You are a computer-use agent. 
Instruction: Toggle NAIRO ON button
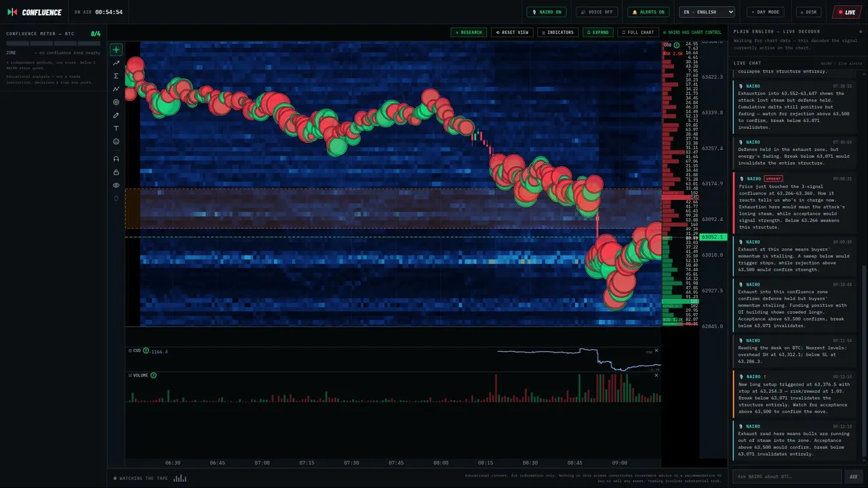coord(547,12)
